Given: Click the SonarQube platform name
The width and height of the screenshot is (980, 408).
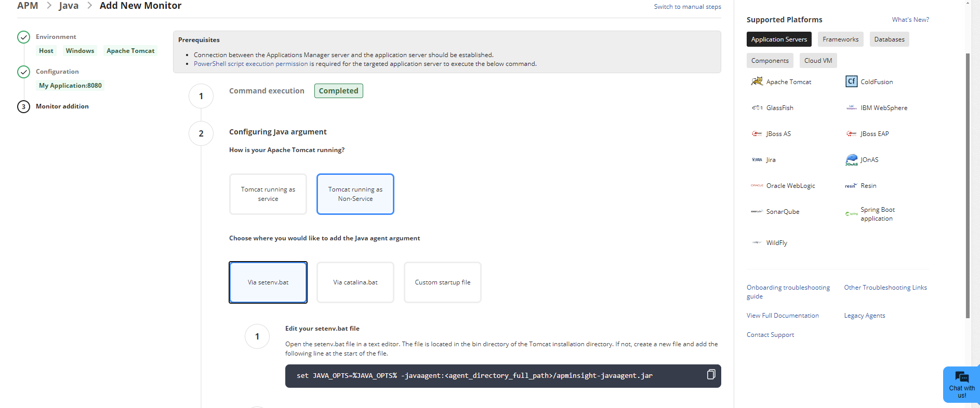Looking at the screenshot, I should pos(783,212).
